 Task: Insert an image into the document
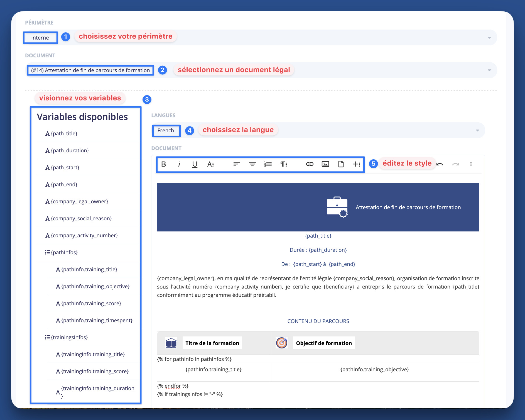tap(326, 164)
